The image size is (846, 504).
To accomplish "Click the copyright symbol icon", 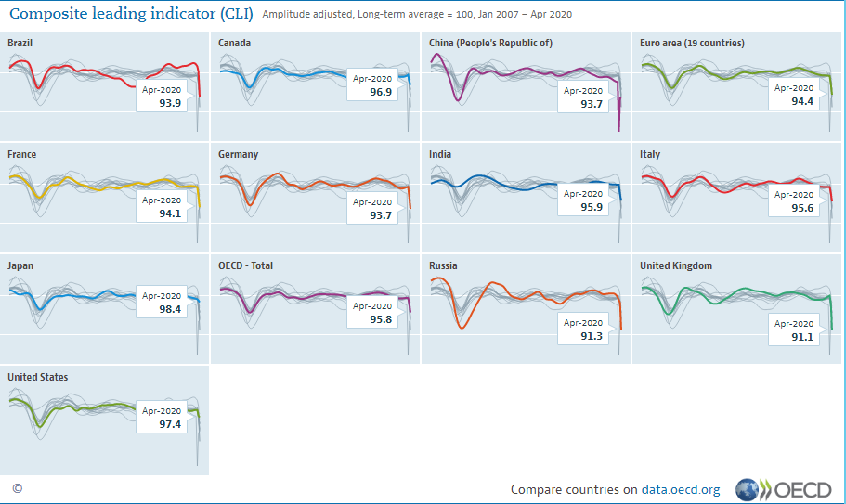I will coord(17,488).
